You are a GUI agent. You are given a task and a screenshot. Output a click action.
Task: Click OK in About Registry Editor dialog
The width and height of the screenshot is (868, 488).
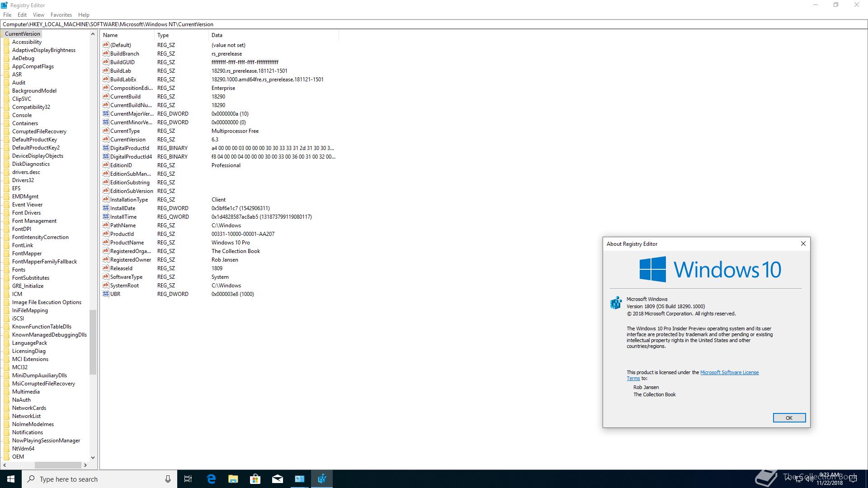(x=789, y=418)
